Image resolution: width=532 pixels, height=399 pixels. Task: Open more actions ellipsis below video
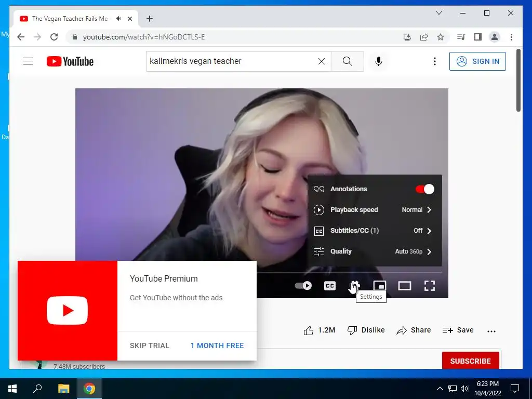(491, 331)
